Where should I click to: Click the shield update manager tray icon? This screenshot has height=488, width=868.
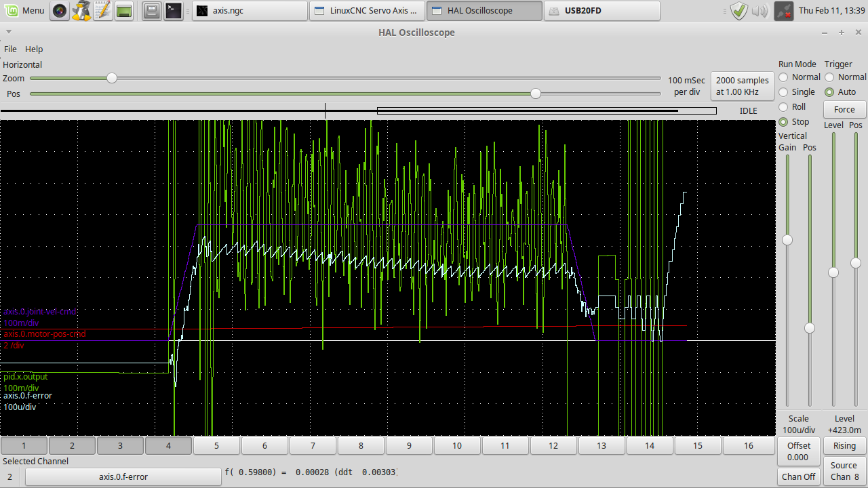click(x=739, y=11)
